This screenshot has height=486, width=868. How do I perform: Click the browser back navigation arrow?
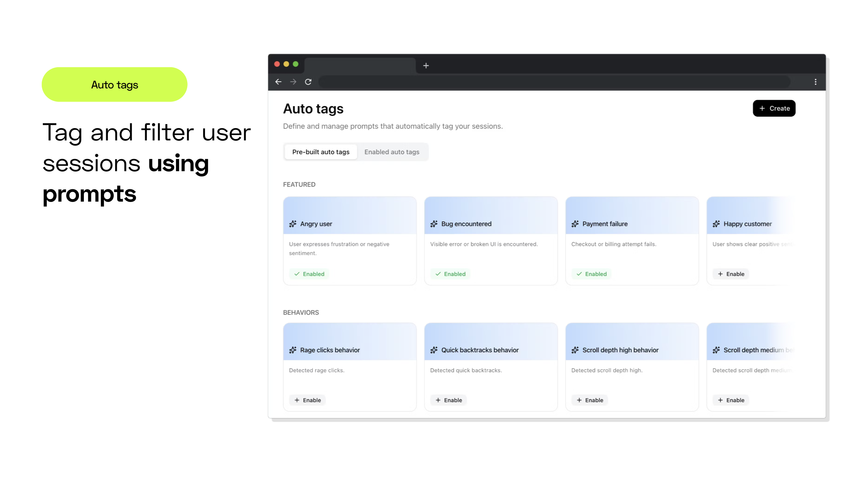pyautogui.click(x=279, y=82)
